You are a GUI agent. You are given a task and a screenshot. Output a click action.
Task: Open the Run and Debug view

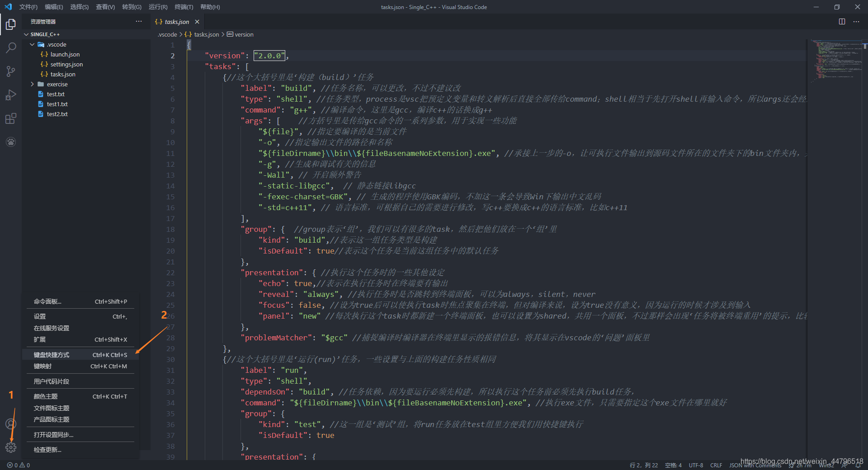[x=11, y=95]
